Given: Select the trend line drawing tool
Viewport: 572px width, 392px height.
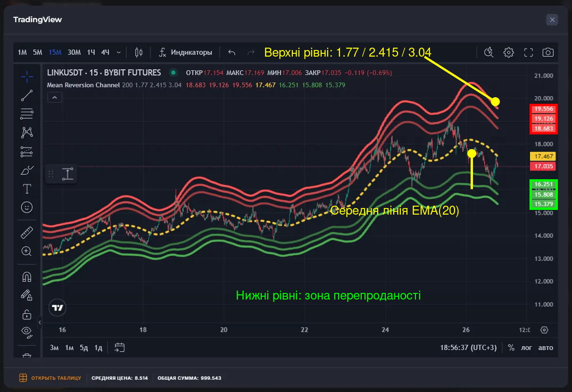Looking at the screenshot, I should [x=27, y=95].
